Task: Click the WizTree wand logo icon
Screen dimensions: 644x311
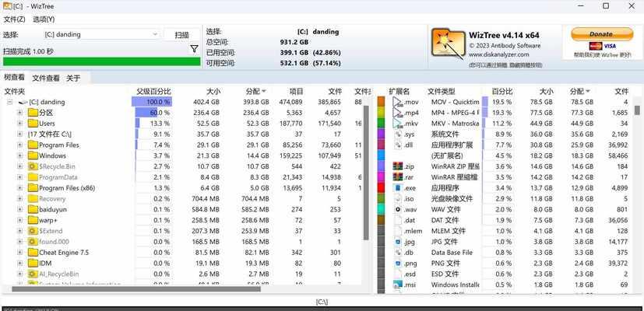Action: pyautogui.click(x=448, y=44)
